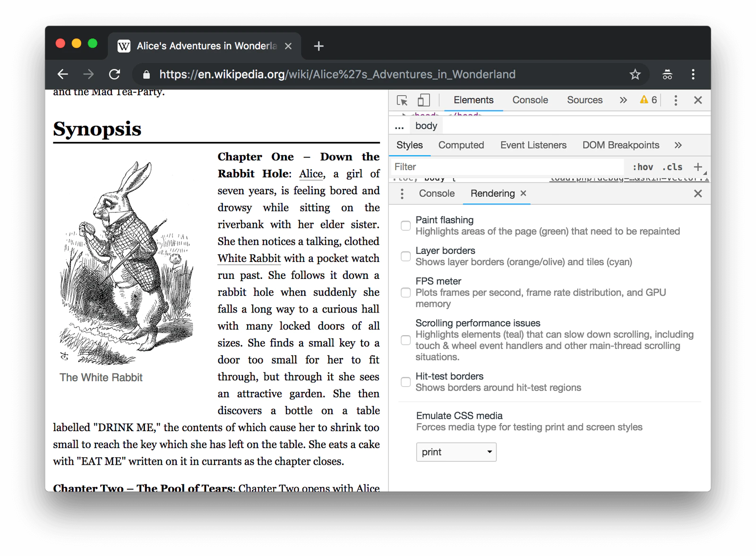Reload the Wikipedia page
The width and height of the screenshot is (756, 556).
click(114, 74)
